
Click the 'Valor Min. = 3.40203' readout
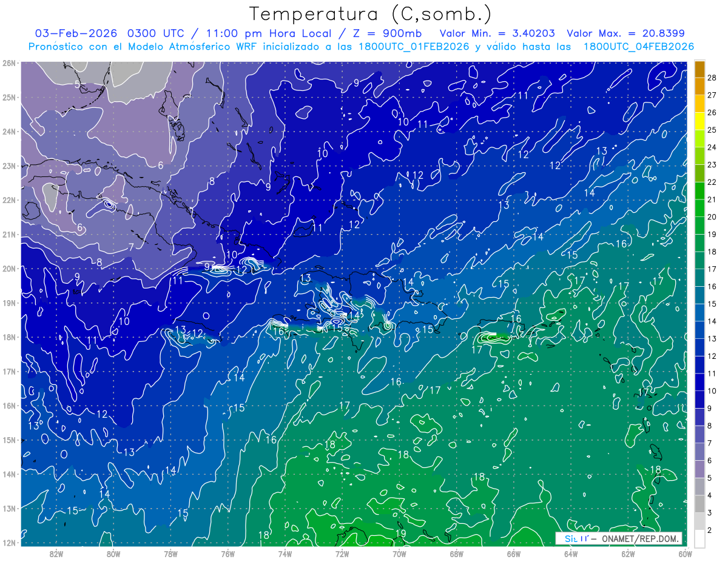[x=497, y=33]
